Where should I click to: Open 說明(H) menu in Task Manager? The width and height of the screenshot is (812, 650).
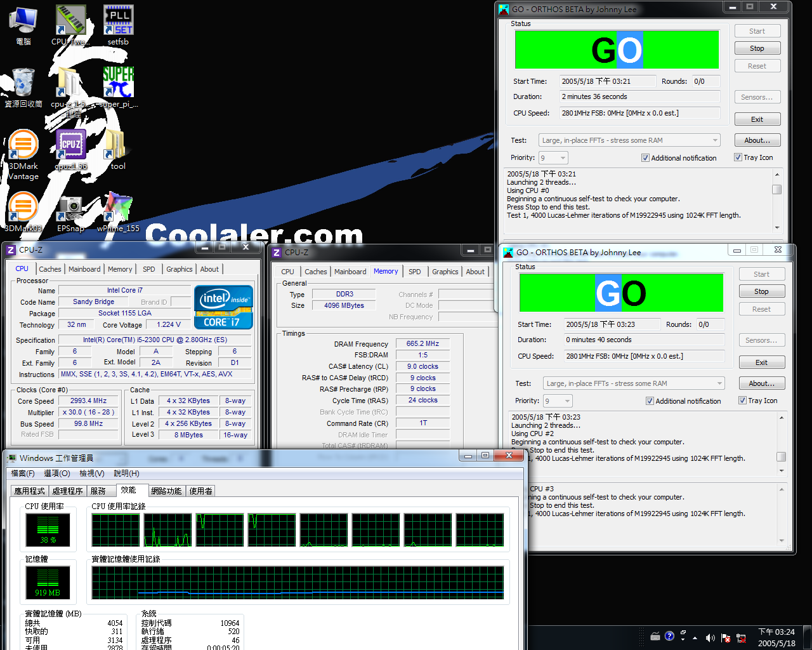tap(126, 474)
